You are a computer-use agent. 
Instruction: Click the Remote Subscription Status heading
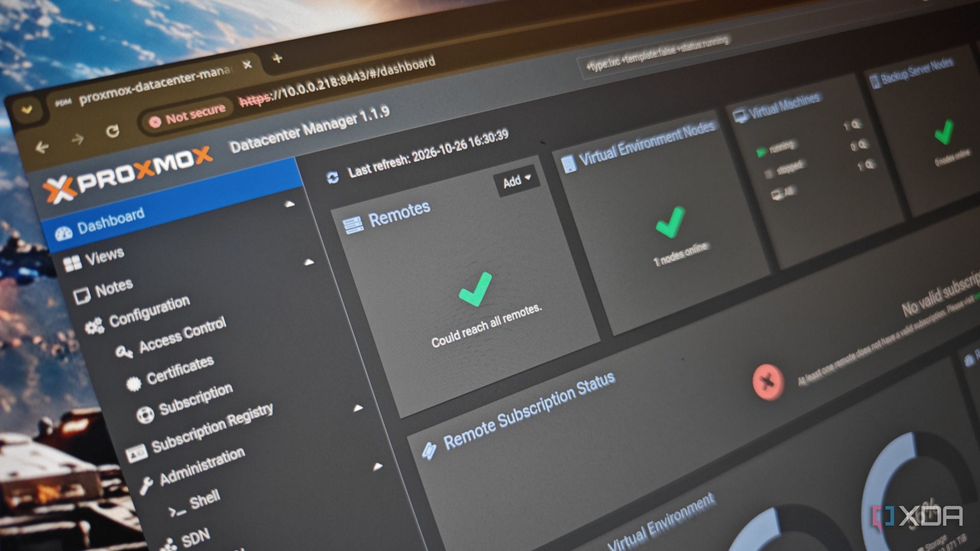pyautogui.click(x=529, y=411)
